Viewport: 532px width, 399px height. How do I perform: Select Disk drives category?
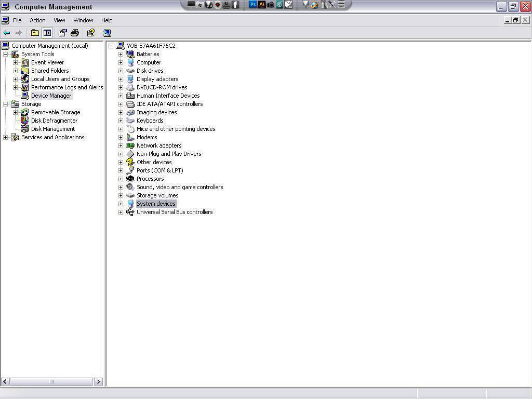click(x=150, y=71)
